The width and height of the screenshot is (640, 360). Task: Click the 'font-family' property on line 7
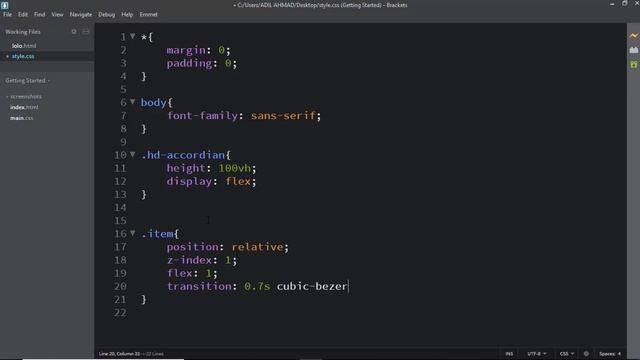[202, 116]
